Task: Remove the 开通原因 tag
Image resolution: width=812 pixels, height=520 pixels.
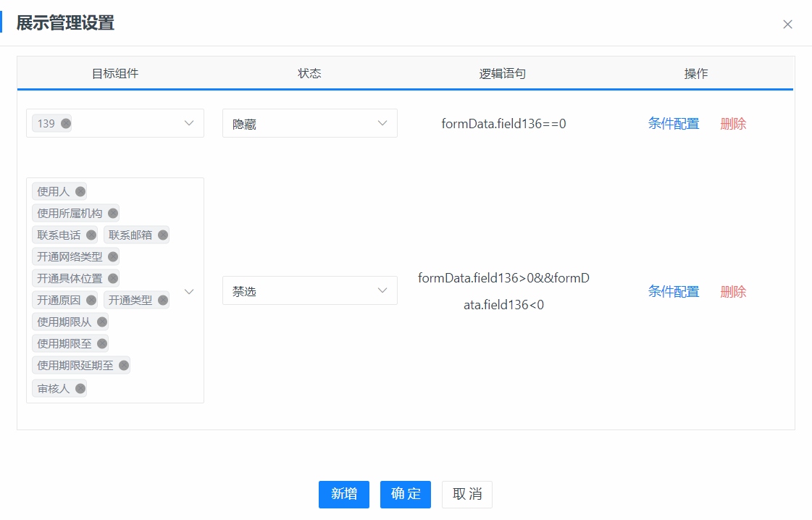Action: [x=91, y=301]
